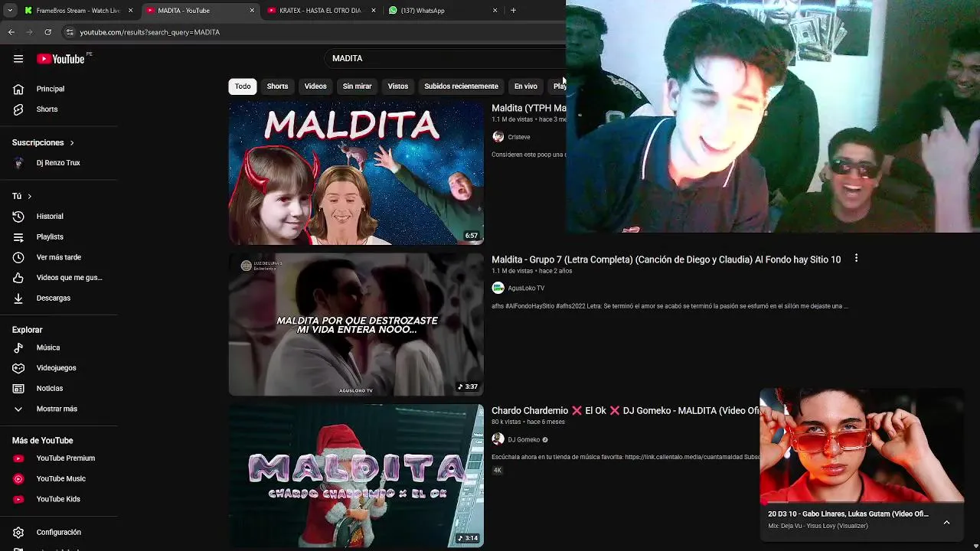The width and height of the screenshot is (980, 551).
Task: Open Maldita YTPH video title
Action: [x=528, y=108]
